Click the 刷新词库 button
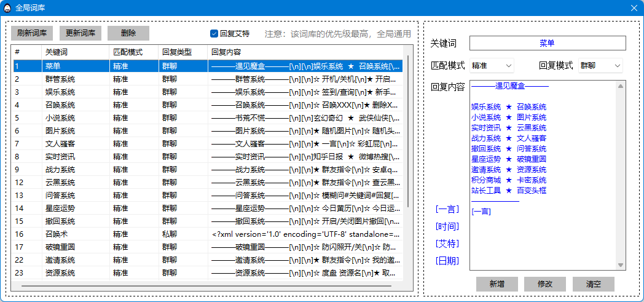The width and height of the screenshot is (644, 302). pos(32,33)
